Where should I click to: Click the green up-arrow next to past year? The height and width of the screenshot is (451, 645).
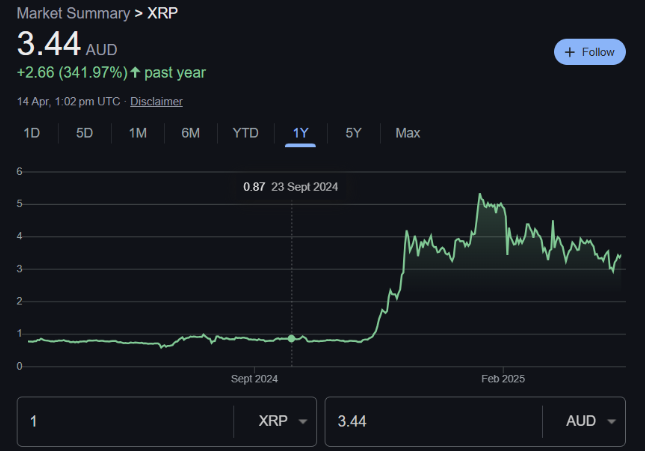(135, 73)
